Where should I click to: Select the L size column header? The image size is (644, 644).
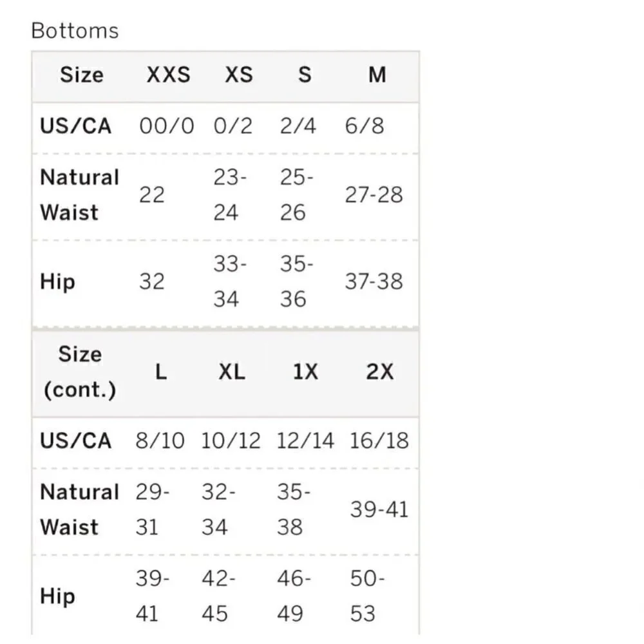coord(161,372)
